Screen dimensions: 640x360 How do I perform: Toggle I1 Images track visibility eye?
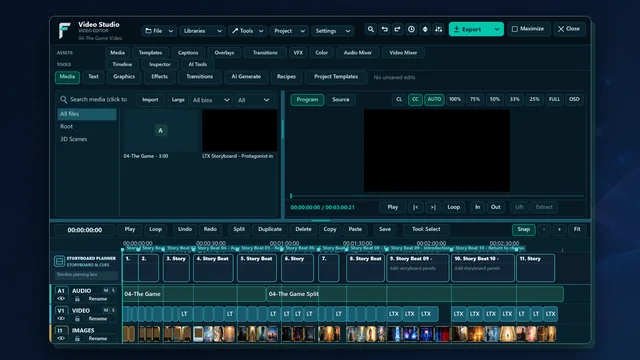pyautogui.click(x=61, y=338)
